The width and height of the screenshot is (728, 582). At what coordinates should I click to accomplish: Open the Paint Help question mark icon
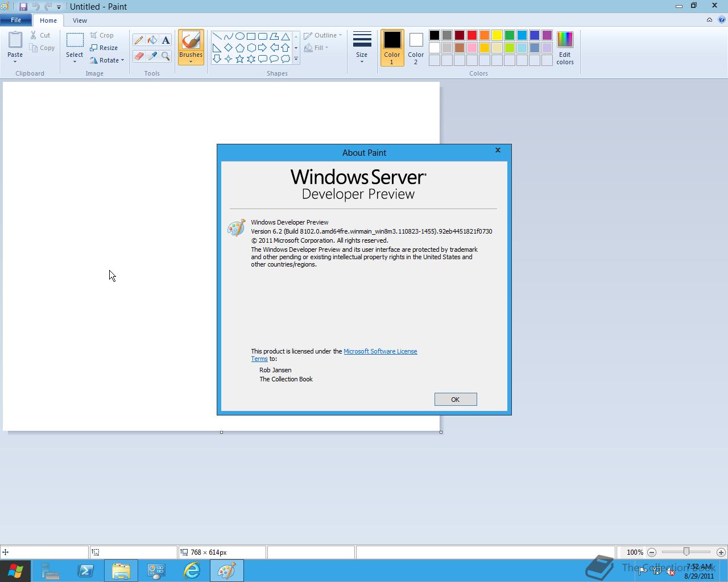722,20
